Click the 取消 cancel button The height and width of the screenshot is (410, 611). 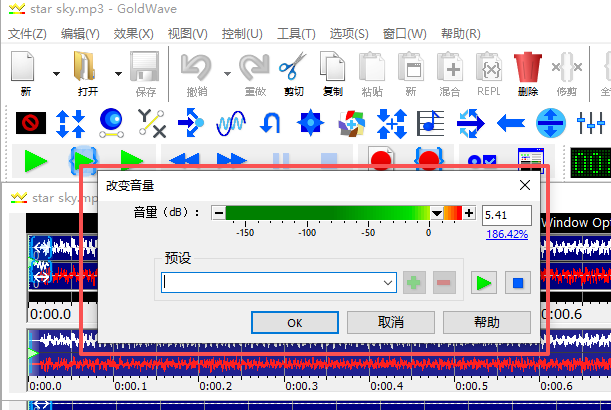click(391, 322)
